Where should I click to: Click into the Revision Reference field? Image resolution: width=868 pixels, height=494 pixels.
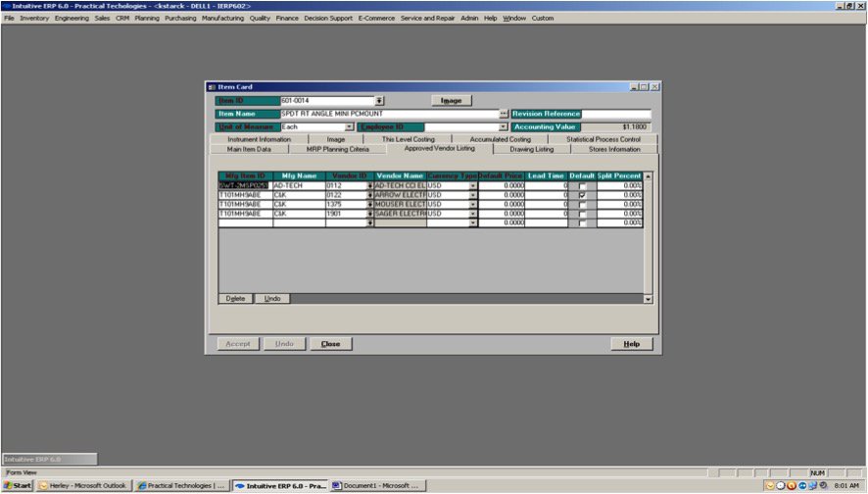(x=616, y=114)
